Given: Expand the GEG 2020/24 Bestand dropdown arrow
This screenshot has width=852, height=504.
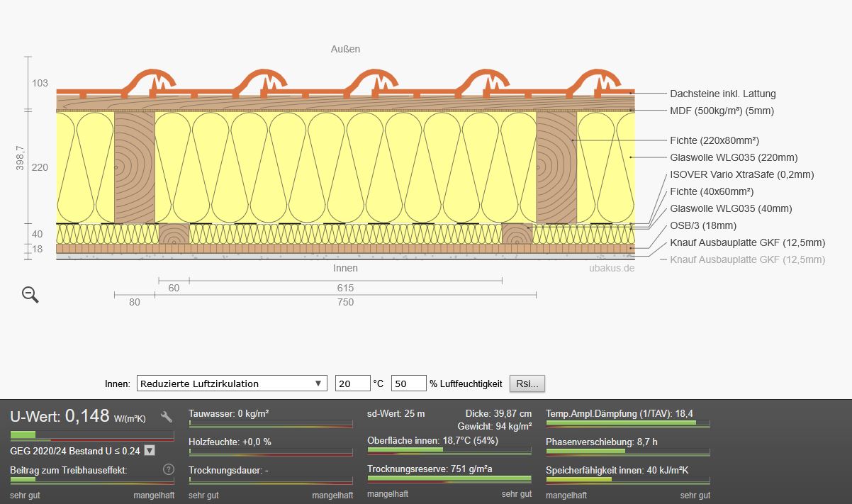Looking at the screenshot, I should pyautogui.click(x=149, y=450).
